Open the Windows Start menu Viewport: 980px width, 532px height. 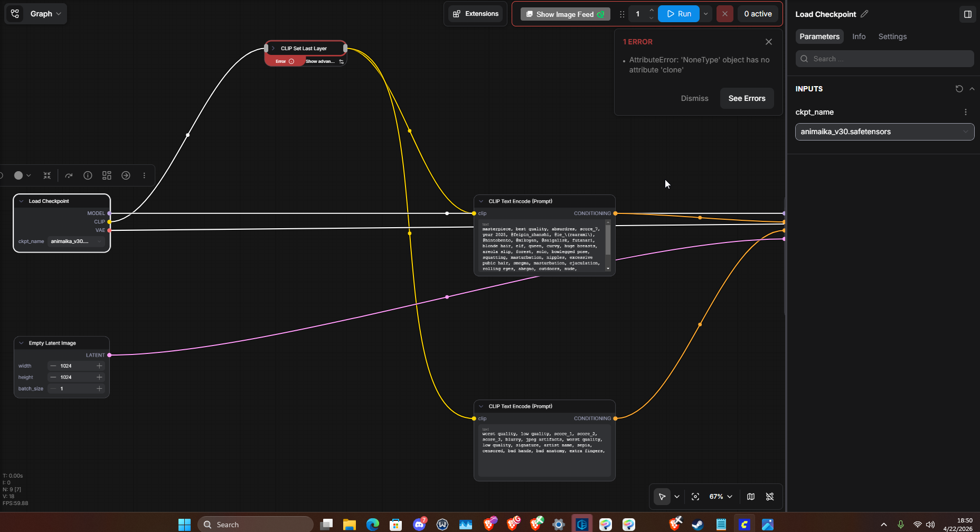(184, 525)
